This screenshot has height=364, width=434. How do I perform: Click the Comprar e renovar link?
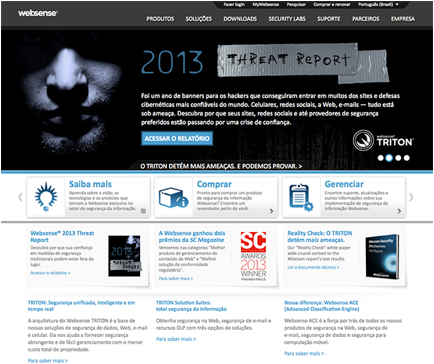coord(332,4)
